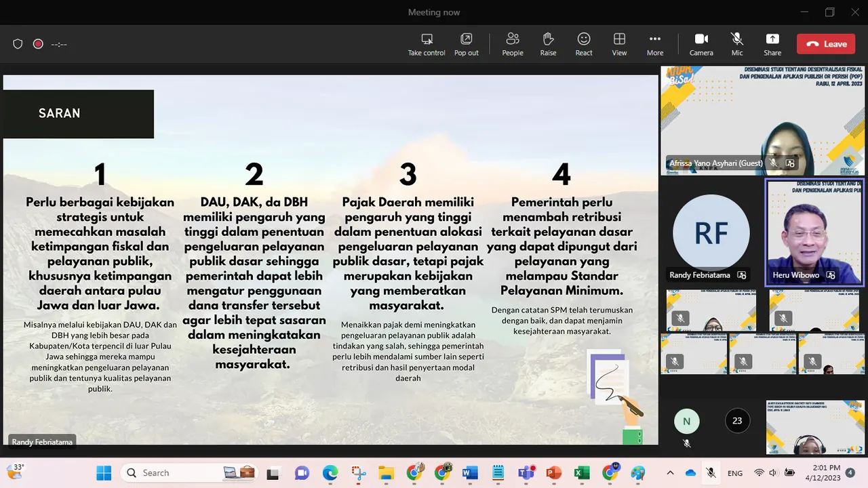This screenshot has width=868, height=488.
Task: Open Paint from taskbar
Action: tap(637, 472)
